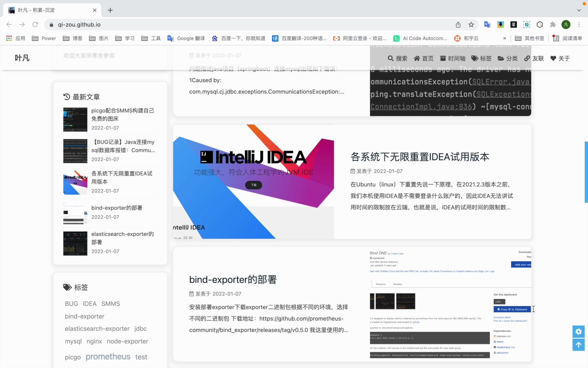The width and height of the screenshot is (588, 368).
Task: Open the 博客 bookmarks folder
Action: (73, 38)
